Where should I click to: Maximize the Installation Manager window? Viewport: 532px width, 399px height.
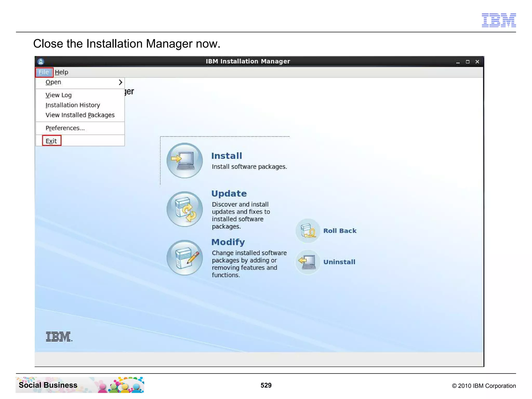[x=468, y=62]
